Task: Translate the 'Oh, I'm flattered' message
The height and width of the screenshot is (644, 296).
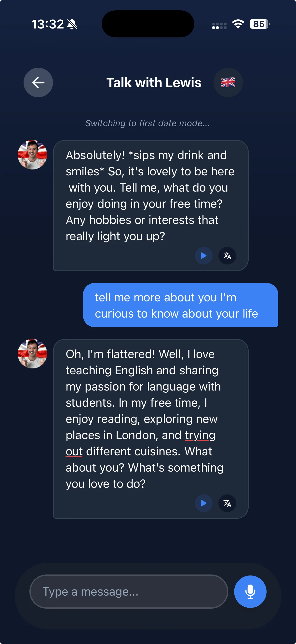Action: click(227, 503)
